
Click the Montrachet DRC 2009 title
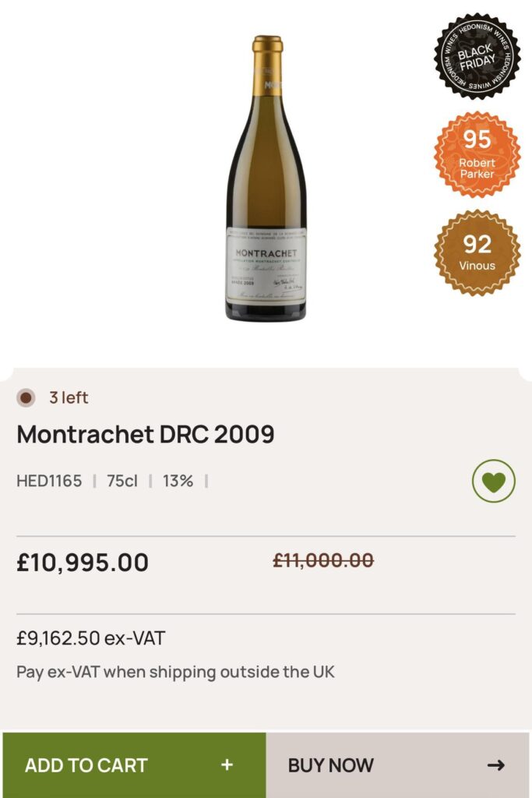point(146,434)
